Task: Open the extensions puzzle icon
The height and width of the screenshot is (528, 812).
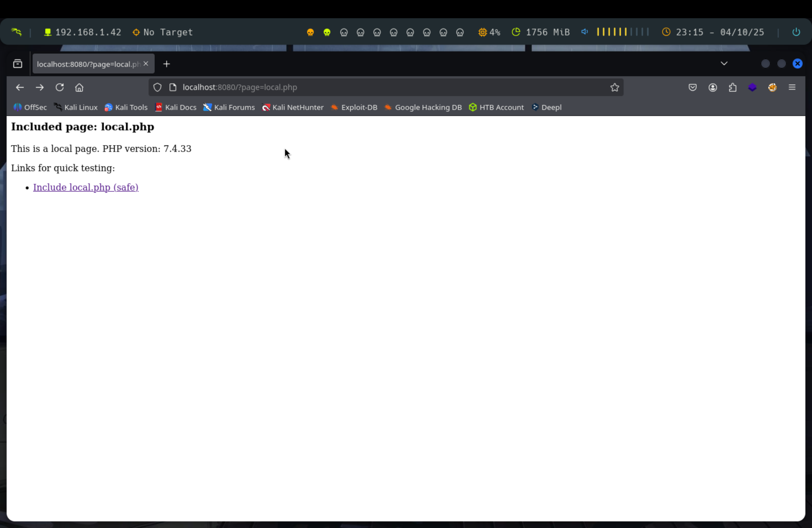Action: click(x=732, y=87)
